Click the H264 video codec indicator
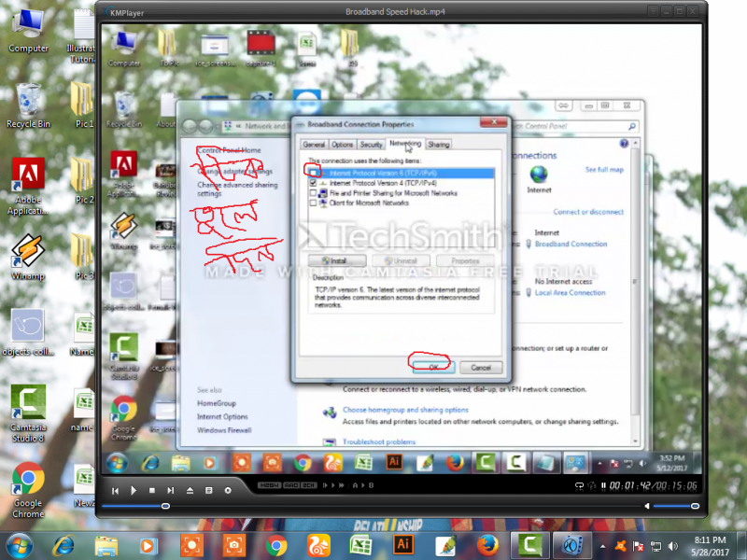Screen dimensions: 747x560 [x=269, y=485]
